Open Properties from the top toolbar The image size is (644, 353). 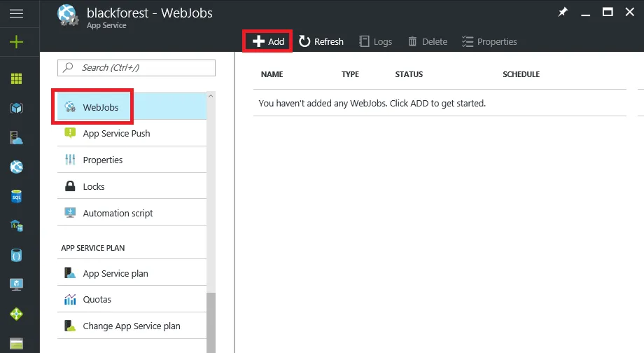click(489, 41)
